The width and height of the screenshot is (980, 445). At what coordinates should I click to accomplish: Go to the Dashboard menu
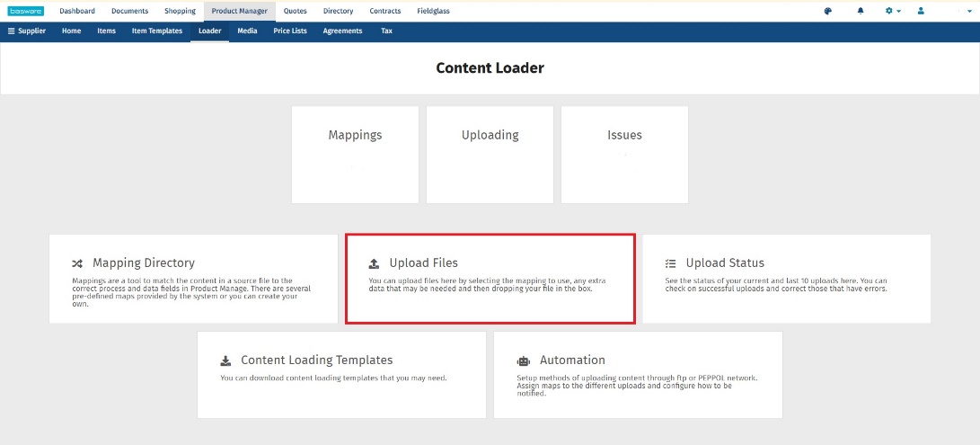pos(77,11)
